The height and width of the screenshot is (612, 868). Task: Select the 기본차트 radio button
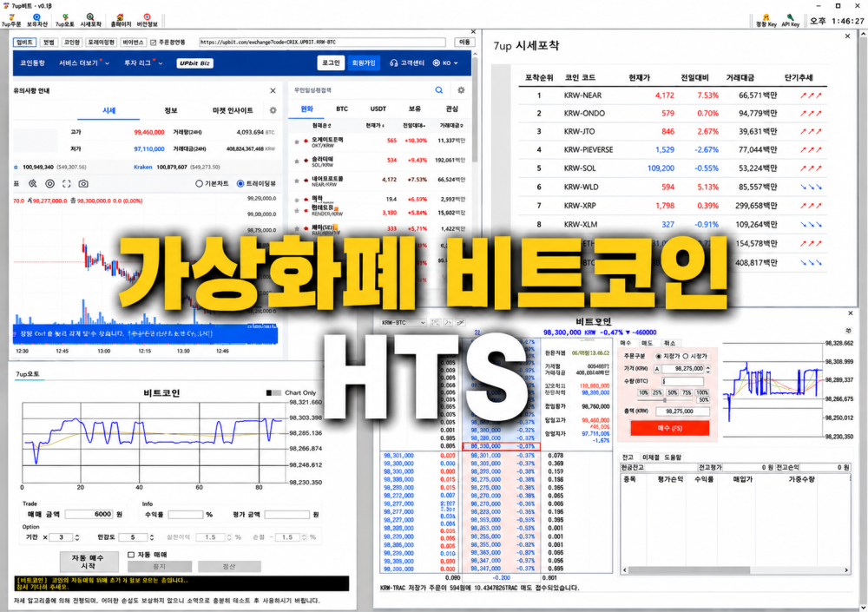200,183
